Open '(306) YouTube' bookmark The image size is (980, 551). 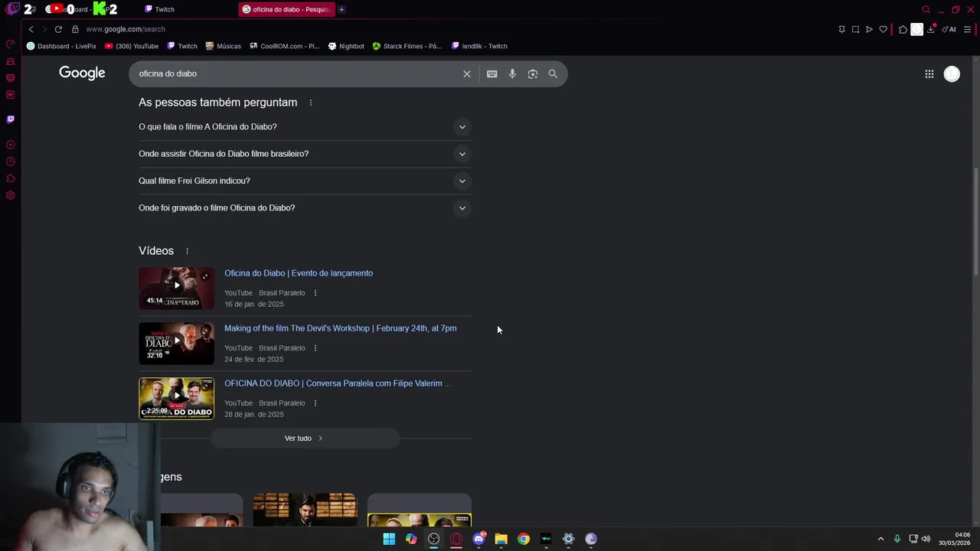[132, 46]
